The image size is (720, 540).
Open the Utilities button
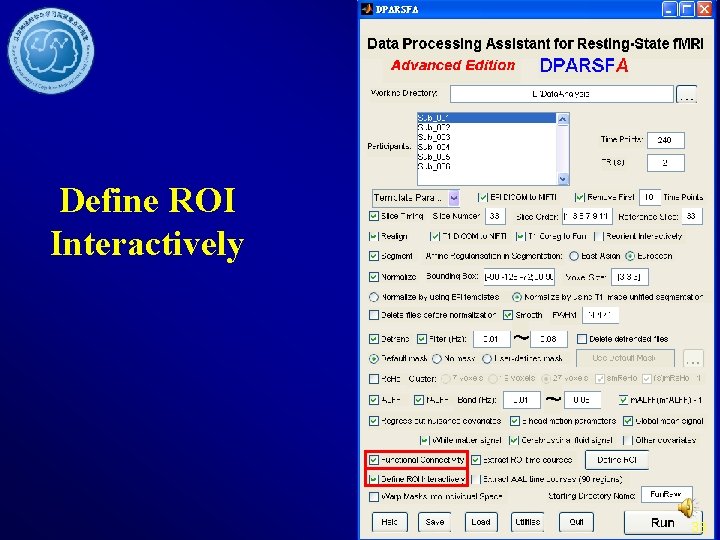(528, 522)
